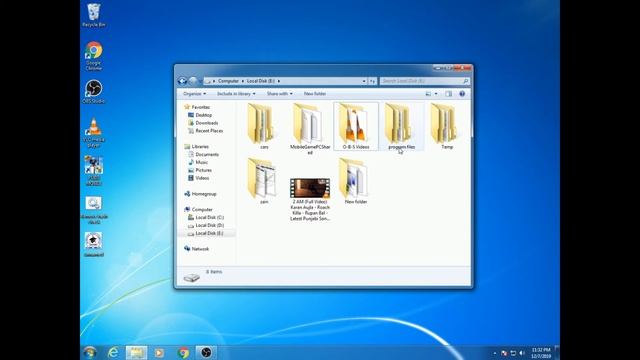Image resolution: width=640 pixels, height=360 pixels.
Task: Click the Change your view icon
Action: (x=428, y=94)
